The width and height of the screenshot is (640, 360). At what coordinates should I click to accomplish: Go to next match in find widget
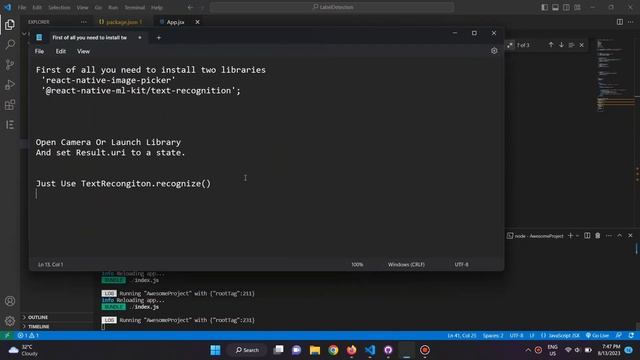point(561,45)
